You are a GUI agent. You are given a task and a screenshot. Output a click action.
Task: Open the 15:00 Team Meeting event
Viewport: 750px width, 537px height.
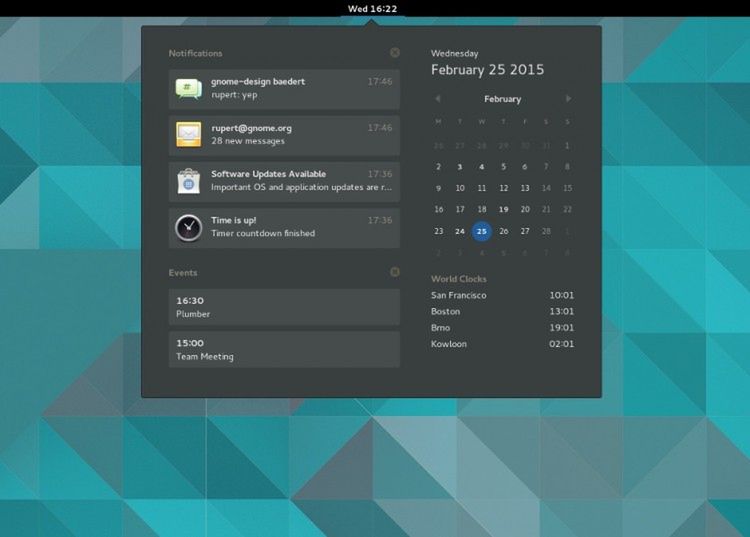[x=284, y=350]
